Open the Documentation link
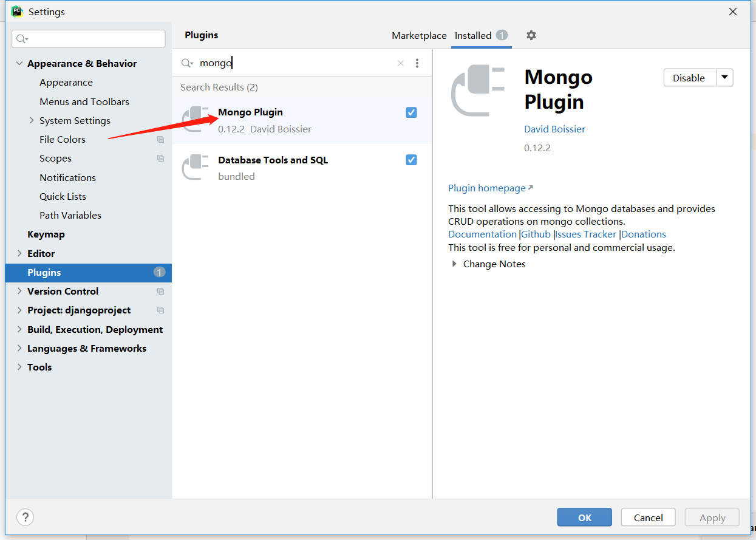Screen dimensions: 756x540 (482, 234)
